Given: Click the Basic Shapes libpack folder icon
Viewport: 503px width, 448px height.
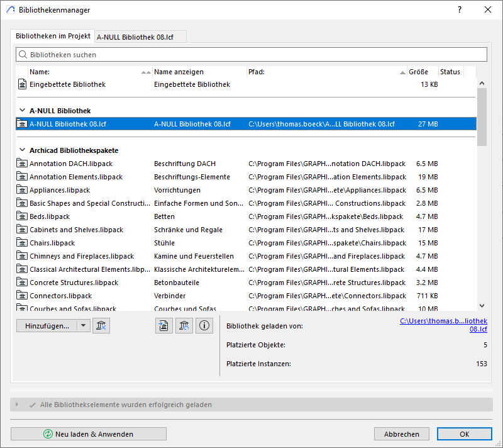Looking at the screenshot, I should [22, 203].
